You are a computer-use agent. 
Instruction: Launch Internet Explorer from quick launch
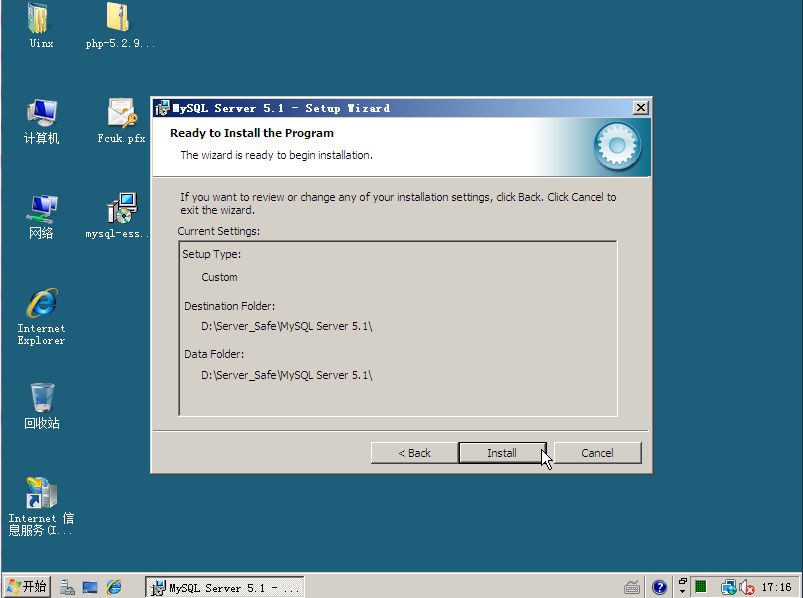[x=114, y=587]
